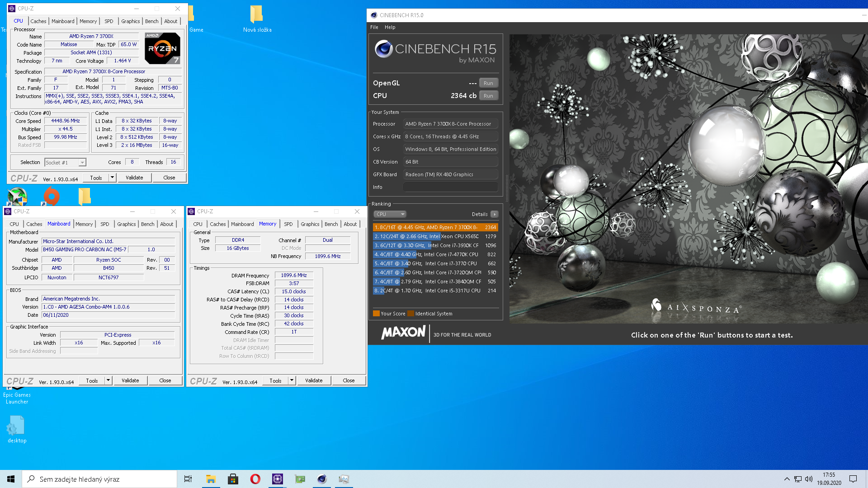This screenshot has height=488, width=868.
Task: Click the BIOS date 06/11/2020
Action: (x=108, y=315)
